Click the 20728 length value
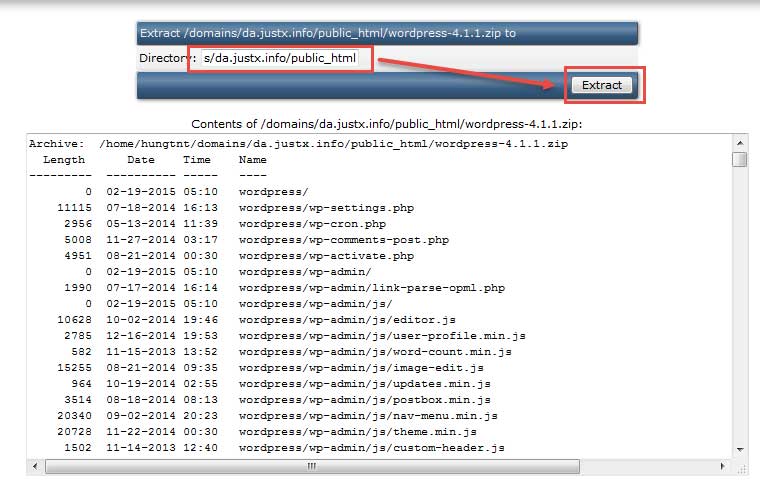Viewport: 760px width, 482px height. click(x=74, y=432)
